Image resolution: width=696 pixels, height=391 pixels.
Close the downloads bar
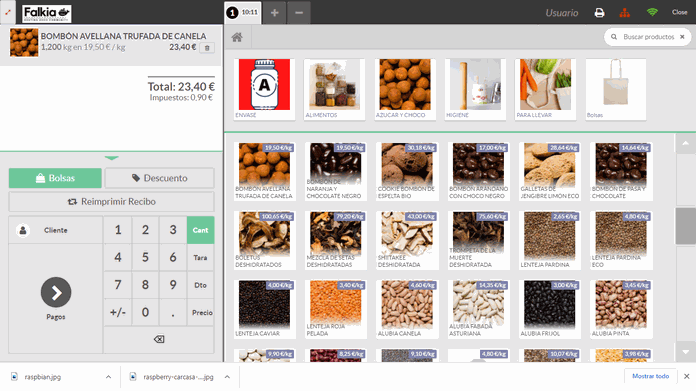[x=686, y=376]
